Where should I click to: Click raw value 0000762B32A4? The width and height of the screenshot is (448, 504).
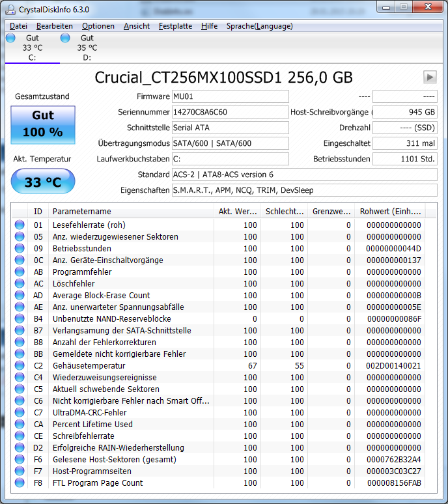pyautogui.click(x=394, y=459)
